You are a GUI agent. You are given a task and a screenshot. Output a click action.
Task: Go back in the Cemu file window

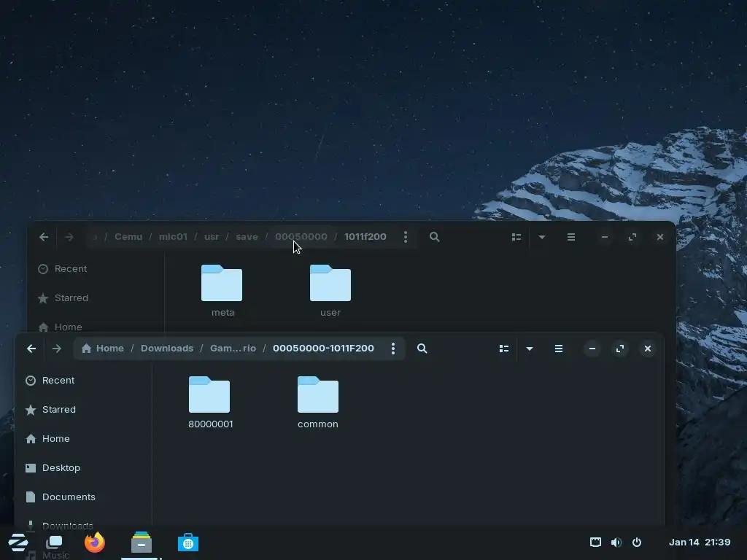point(44,237)
